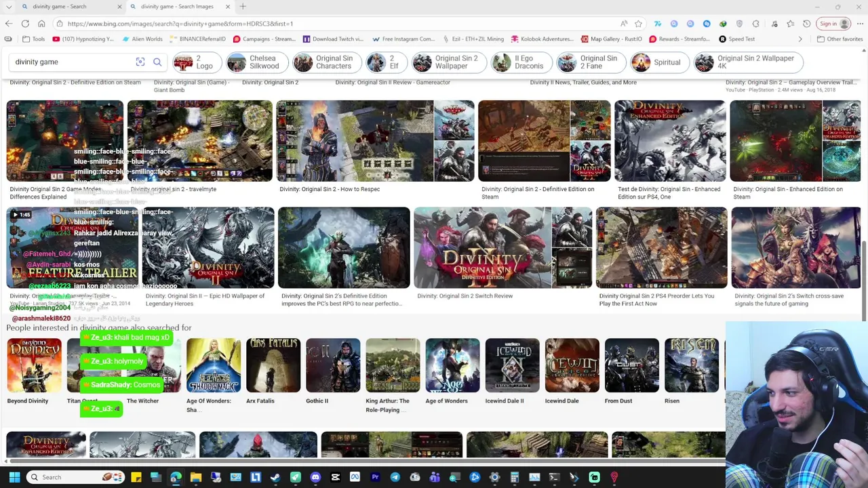Select the 'Arx Fatalis' related search
This screenshot has width=868, height=488.
point(273,371)
